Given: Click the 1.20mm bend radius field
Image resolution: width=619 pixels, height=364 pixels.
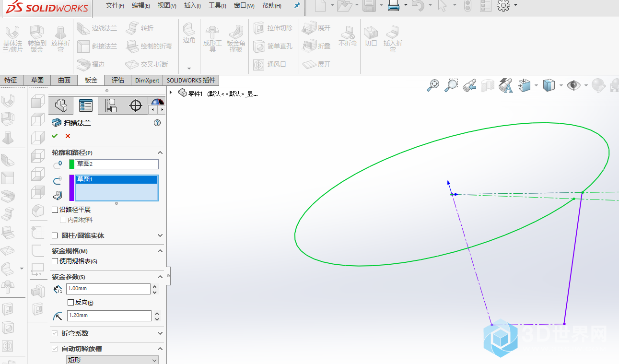Looking at the screenshot, I should pos(108,316).
